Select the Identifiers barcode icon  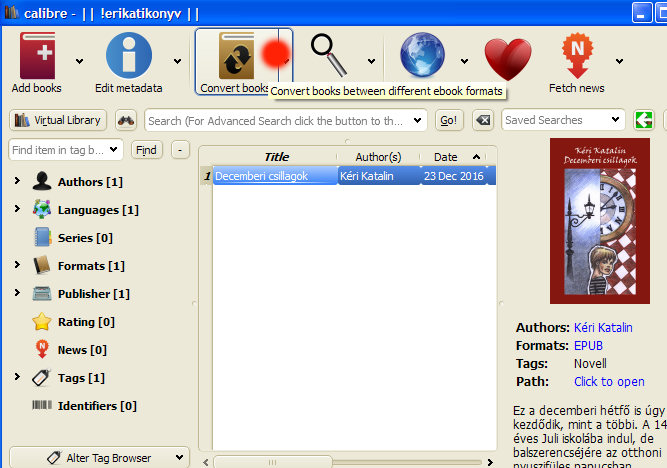click(x=42, y=405)
